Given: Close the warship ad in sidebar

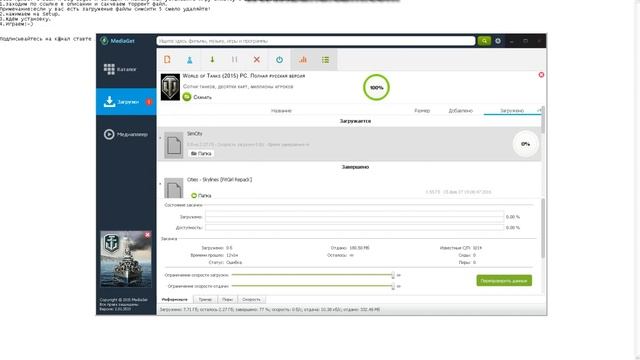Looking at the screenshot, I should pos(147,235).
